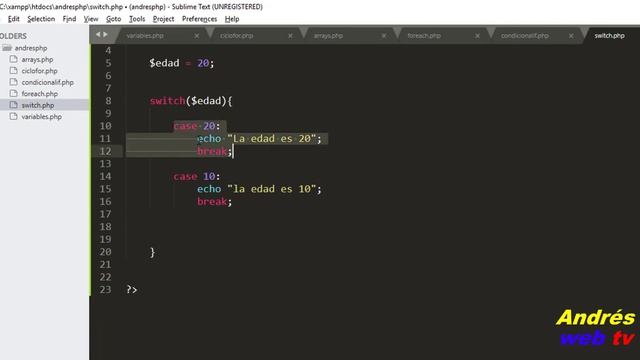Close the condicionalif.php tab

point(571,36)
